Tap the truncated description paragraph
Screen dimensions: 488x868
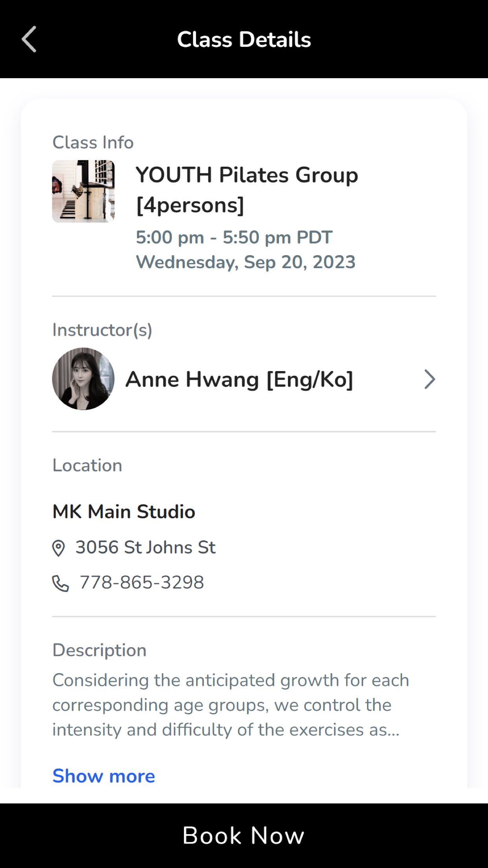231,705
